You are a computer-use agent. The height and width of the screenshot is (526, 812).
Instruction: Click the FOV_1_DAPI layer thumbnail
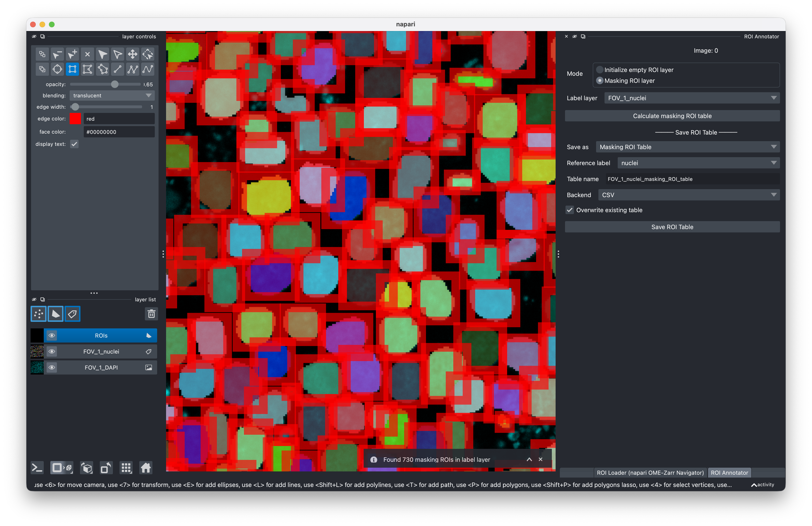pos(37,367)
